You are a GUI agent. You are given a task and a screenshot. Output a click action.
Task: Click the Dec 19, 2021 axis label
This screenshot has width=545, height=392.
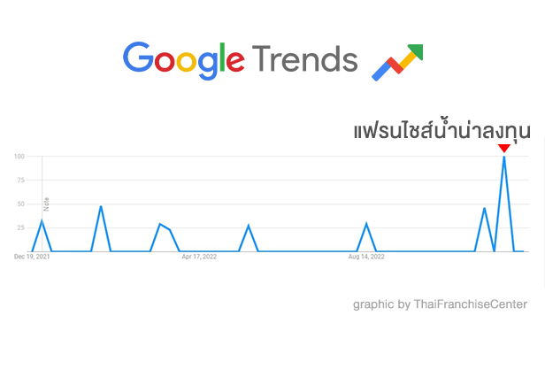click(x=32, y=257)
